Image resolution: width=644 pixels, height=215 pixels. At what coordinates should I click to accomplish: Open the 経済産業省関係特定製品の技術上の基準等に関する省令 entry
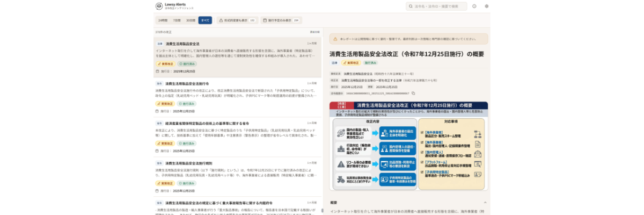238,137
